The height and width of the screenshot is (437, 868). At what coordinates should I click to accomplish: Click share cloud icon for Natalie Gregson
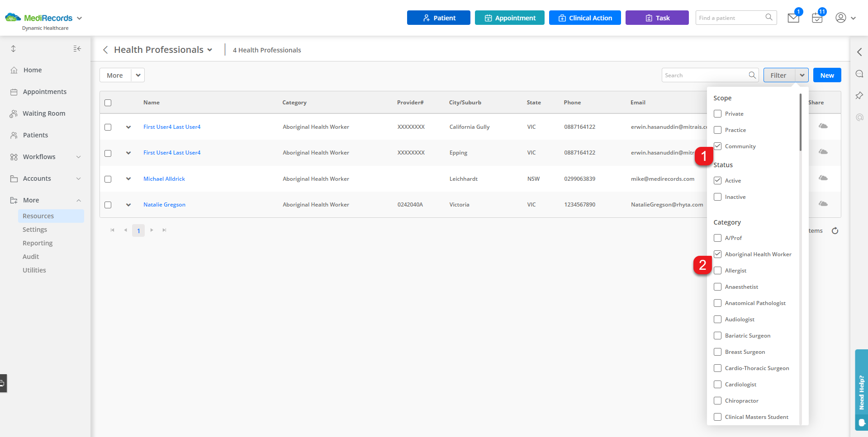[823, 204]
